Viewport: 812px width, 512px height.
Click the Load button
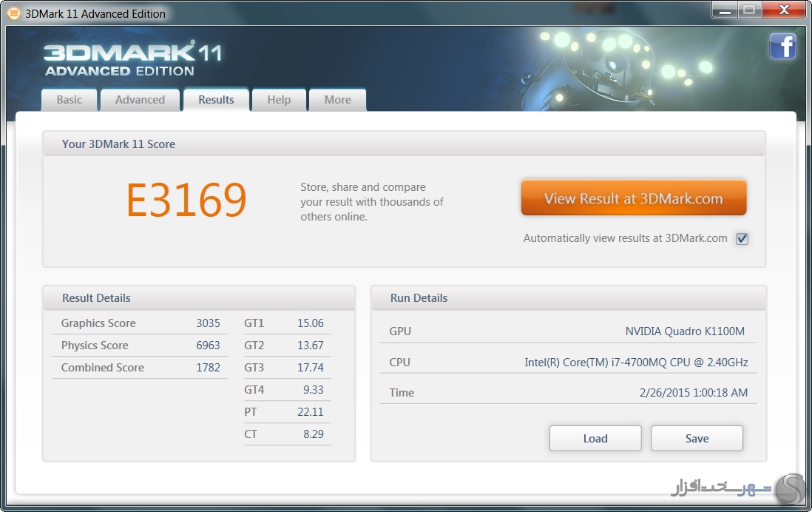pyautogui.click(x=595, y=439)
